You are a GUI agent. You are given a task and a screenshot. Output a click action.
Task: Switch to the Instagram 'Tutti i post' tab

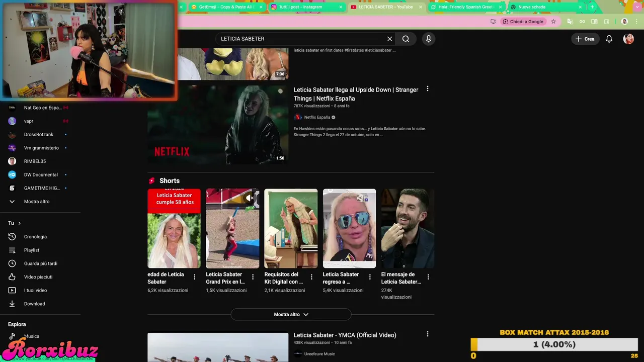pyautogui.click(x=306, y=7)
